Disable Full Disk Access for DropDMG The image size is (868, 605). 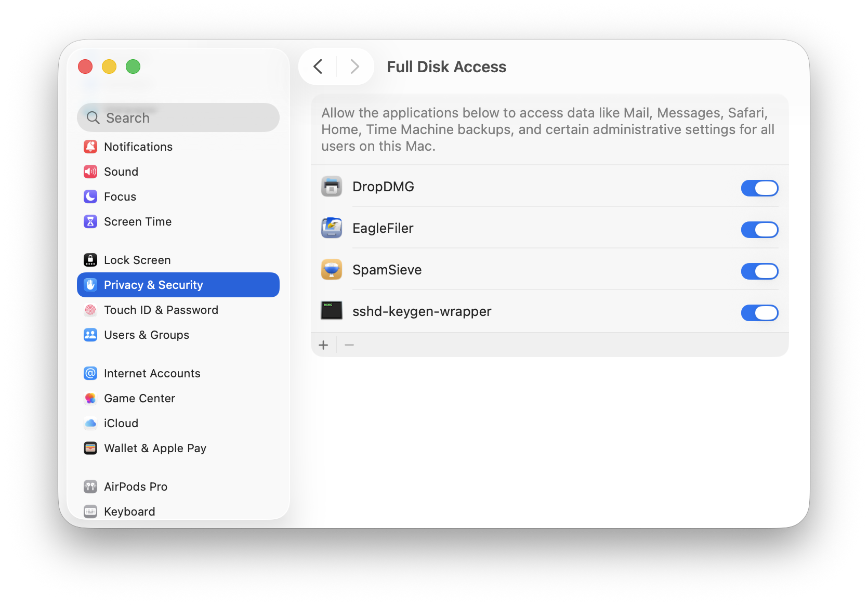(760, 188)
